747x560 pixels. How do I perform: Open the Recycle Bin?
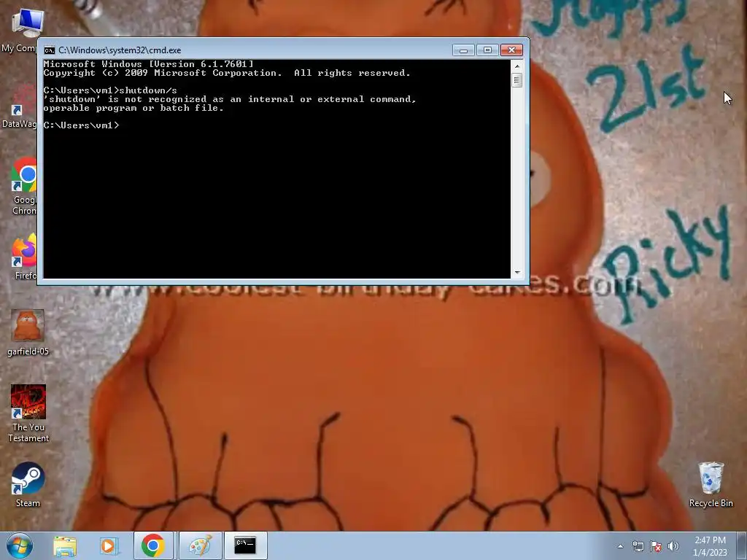pyautogui.click(x=711, y=484)
